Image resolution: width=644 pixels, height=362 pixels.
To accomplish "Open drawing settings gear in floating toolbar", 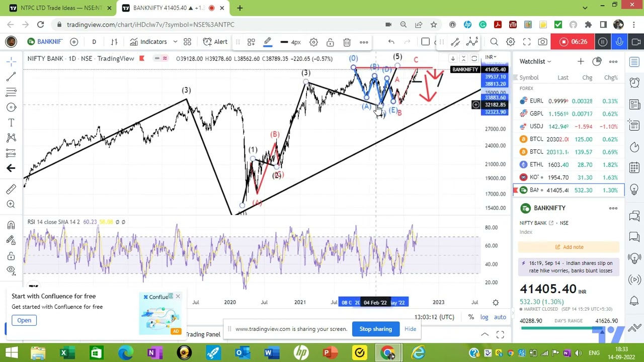I will pyautogui.click(x=313, y=42).
